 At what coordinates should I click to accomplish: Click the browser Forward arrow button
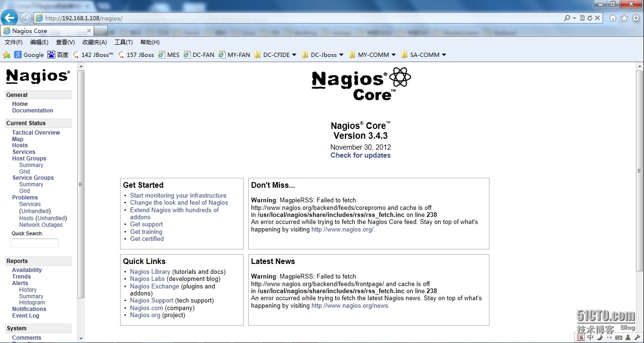tap(26, 18)
